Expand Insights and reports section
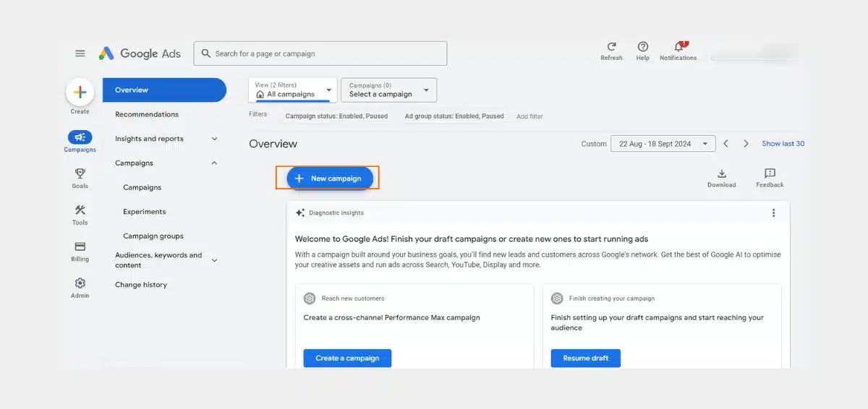Image resolution: width=868 pixels, height=409 pixels. 214,139
